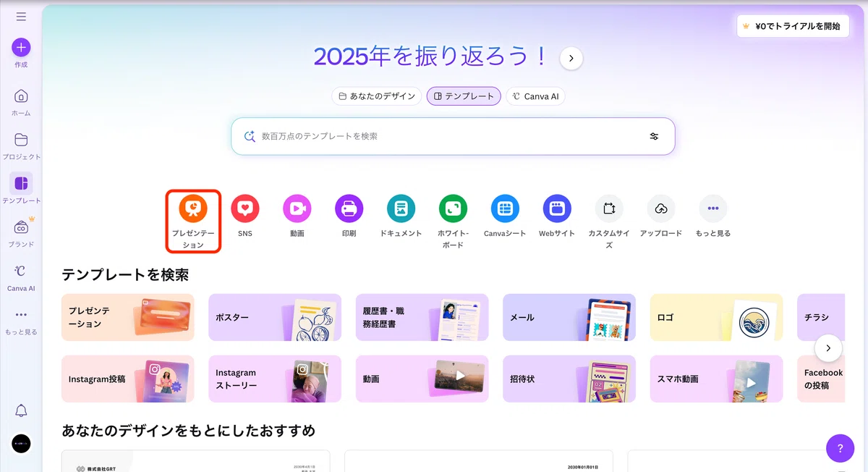Open the ロゴ template card
The height and width of the screenshot is (472, 868).
(717, 317)
